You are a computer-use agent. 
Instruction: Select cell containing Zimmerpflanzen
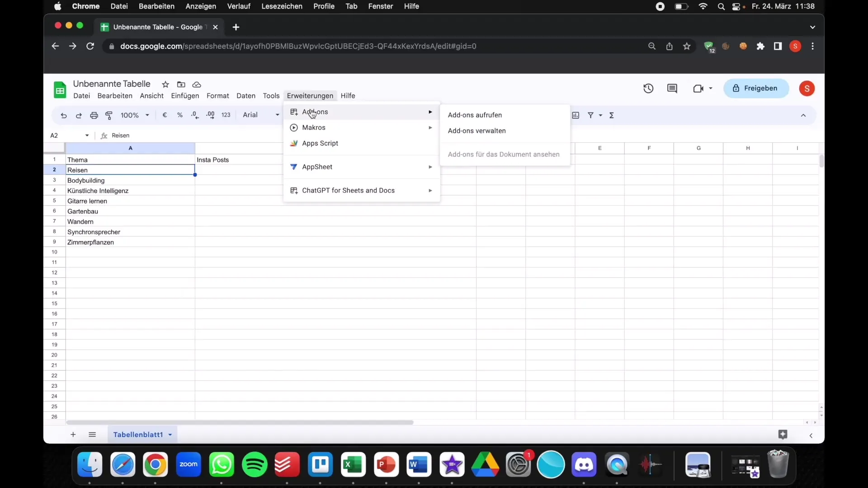click(130, 243)
